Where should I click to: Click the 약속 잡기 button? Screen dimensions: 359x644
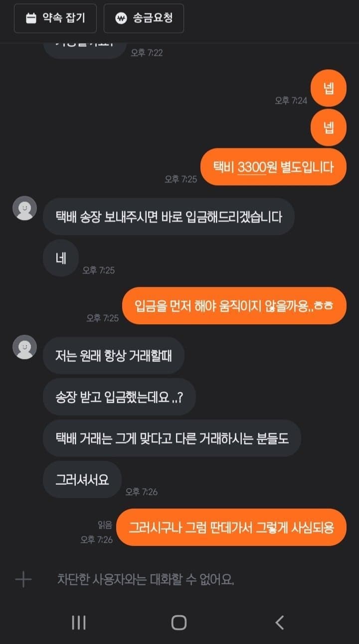coord(56,18)
